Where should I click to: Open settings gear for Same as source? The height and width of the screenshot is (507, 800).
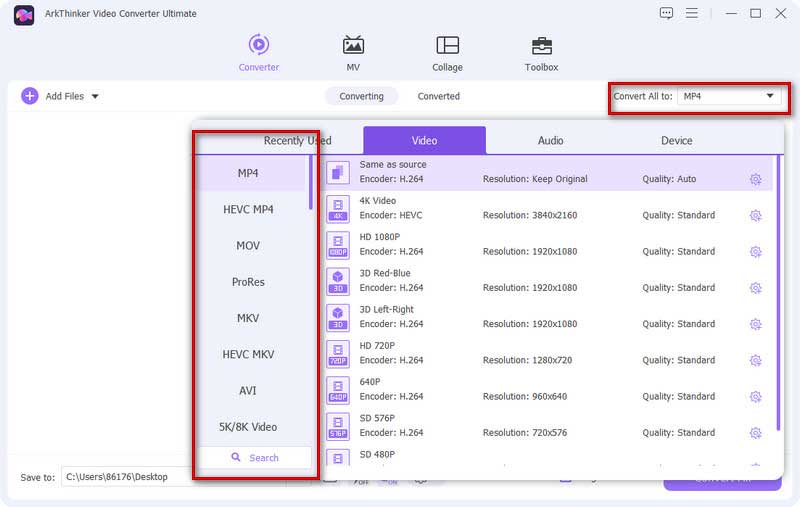click(756, 179)
